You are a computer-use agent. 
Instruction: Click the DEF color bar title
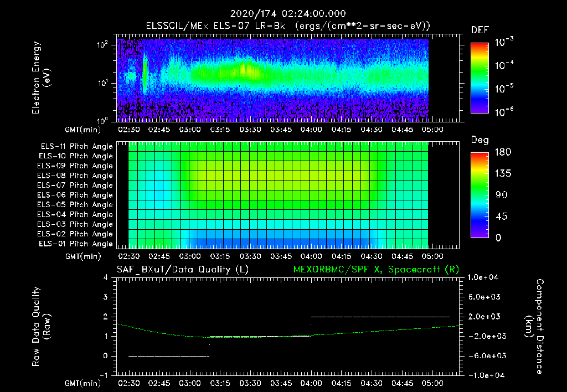(480, 30)
